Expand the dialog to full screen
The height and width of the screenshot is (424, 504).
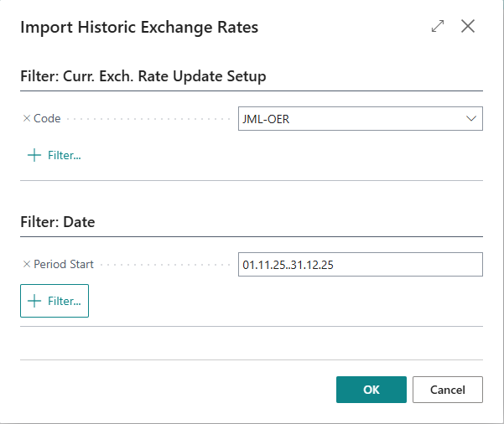coord(438,27)
